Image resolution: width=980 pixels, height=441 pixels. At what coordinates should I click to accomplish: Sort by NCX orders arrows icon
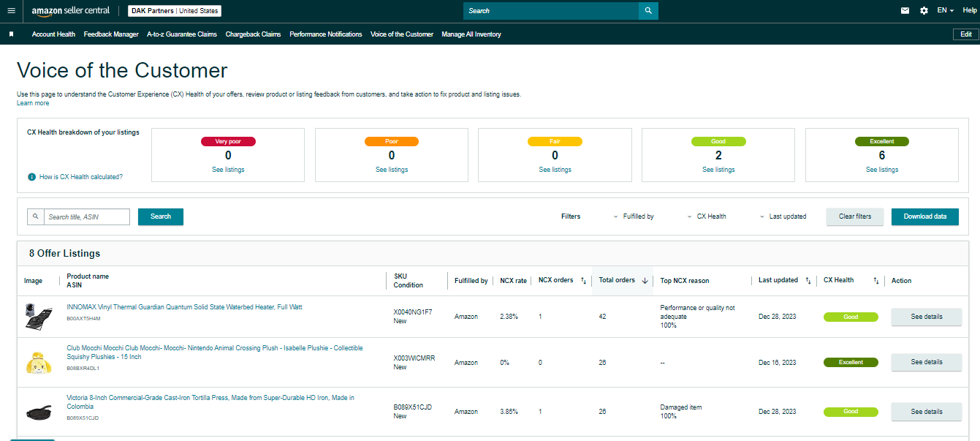[583, 281]
